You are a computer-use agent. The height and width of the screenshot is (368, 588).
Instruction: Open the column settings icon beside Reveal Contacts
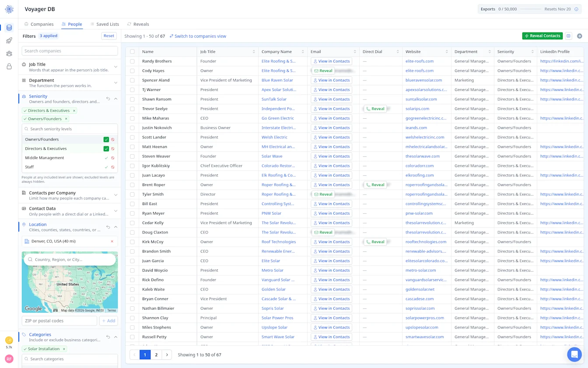pyautogui.click(x=568, y=36)
